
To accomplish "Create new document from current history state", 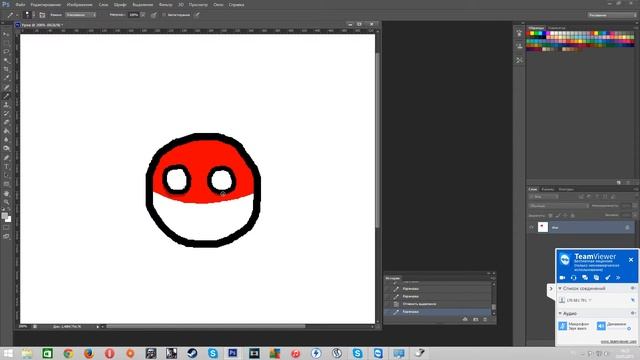I will coord(465,319).
